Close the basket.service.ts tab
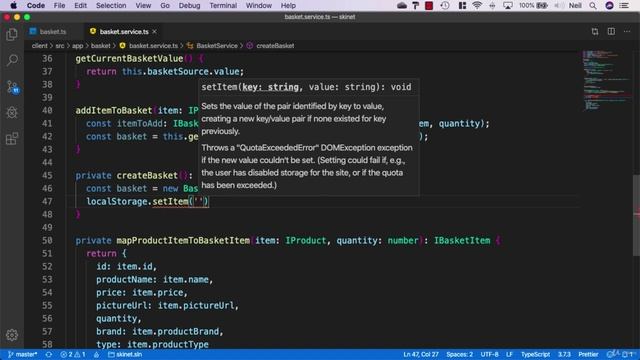The image size is (640, 360). (x=155, y=31)
